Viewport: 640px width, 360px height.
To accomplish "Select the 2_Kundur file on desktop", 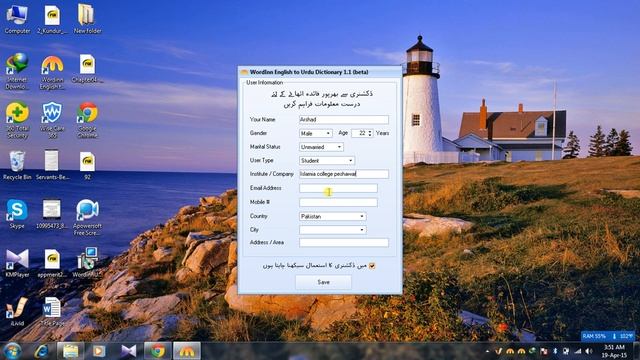I will pos(52,19).
